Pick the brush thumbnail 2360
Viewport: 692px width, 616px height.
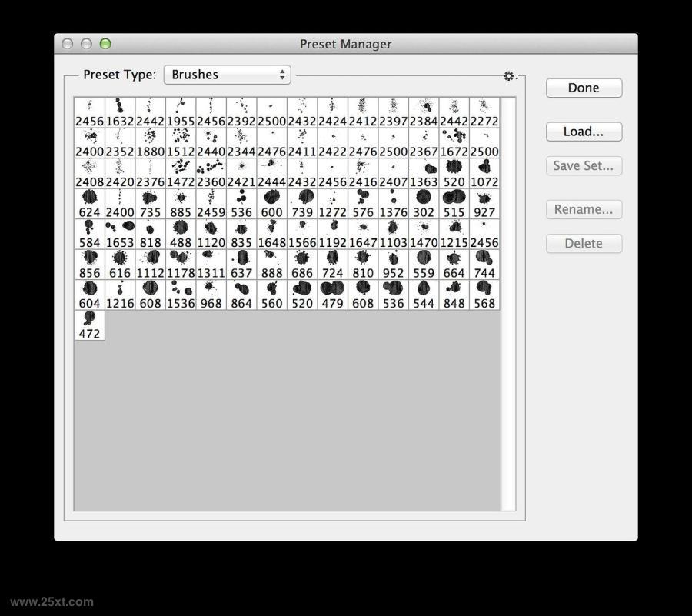point(211,174)
